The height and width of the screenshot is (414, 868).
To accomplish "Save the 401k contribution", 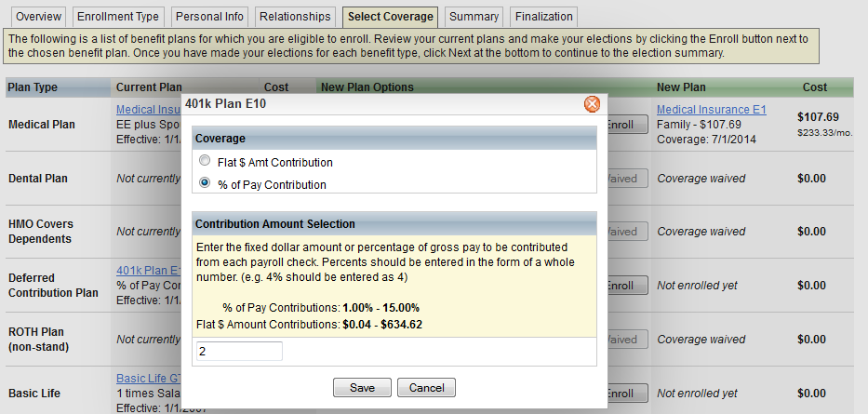I will coord(362,388).
